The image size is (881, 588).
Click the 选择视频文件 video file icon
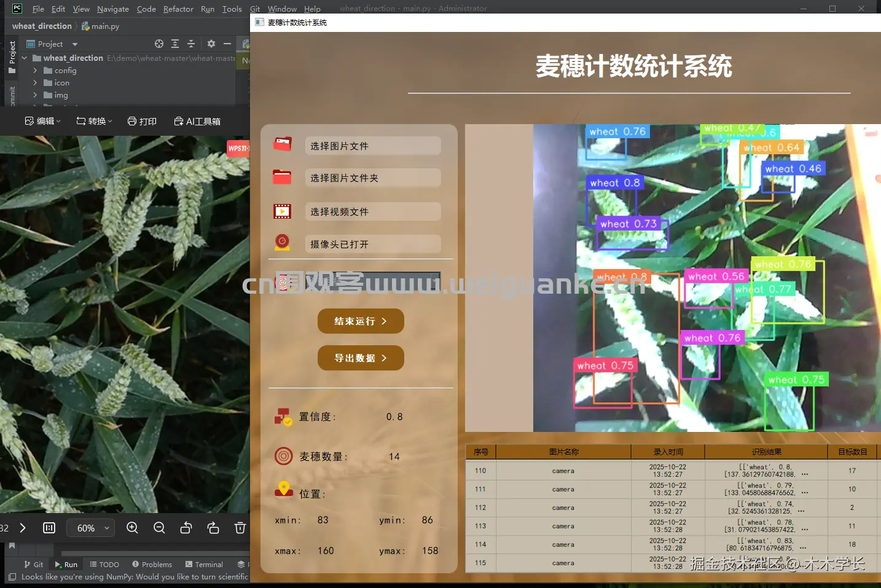coord(282,211)
